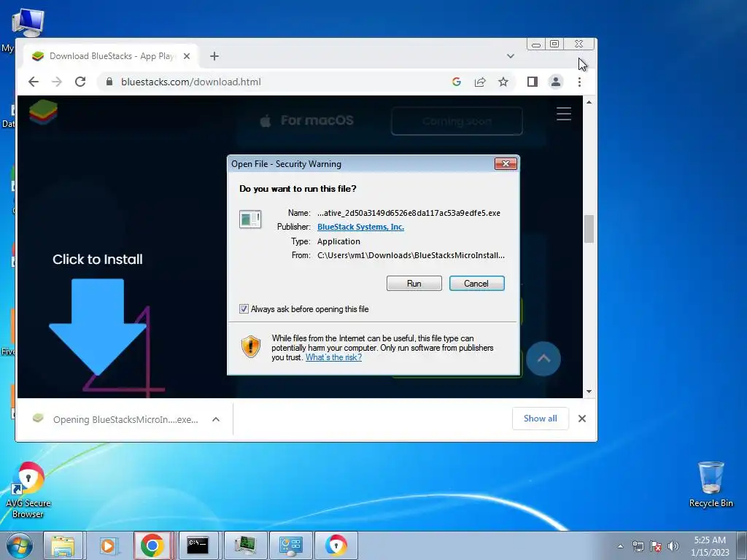Open the Control Panel taskbar icon

(x=291, y=545)
